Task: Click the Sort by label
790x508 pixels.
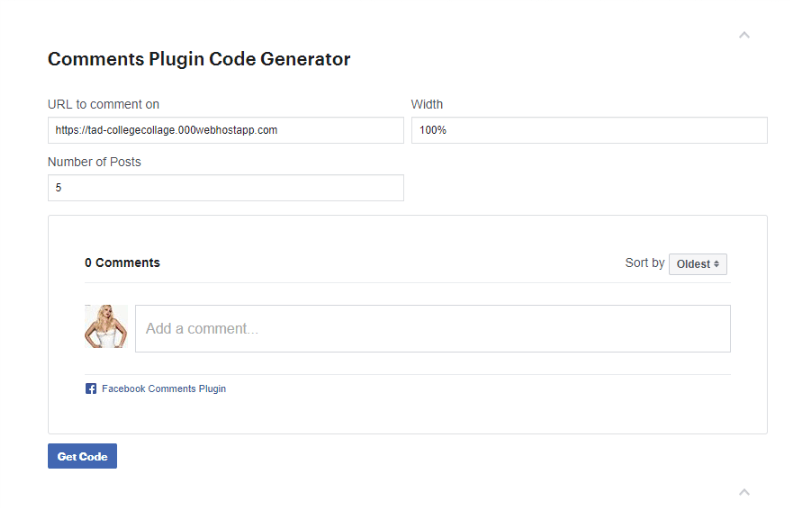Action: (x=645, y=263)
